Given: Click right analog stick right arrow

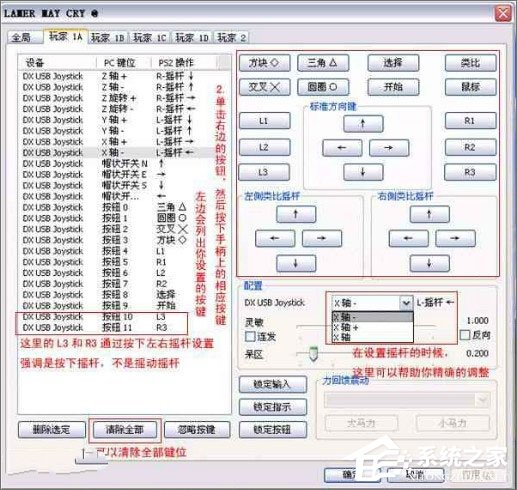Looking at the screenshot, I should (x=455, y=238).
